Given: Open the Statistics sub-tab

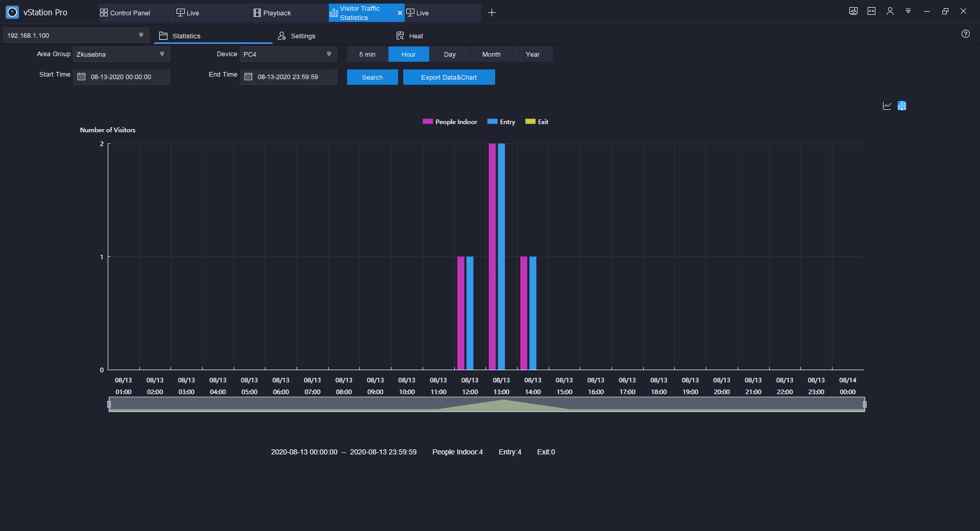Looking at the screenshot, I should click(x=213, y=36).
